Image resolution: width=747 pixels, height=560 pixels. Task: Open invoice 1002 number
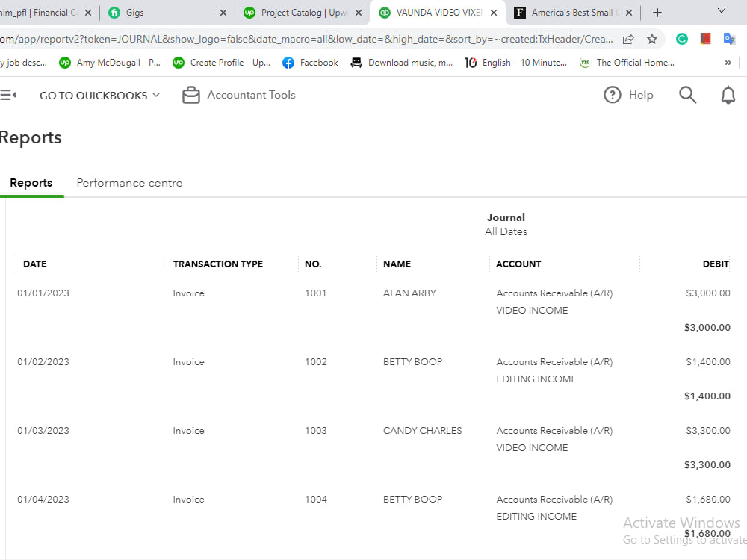316,362
